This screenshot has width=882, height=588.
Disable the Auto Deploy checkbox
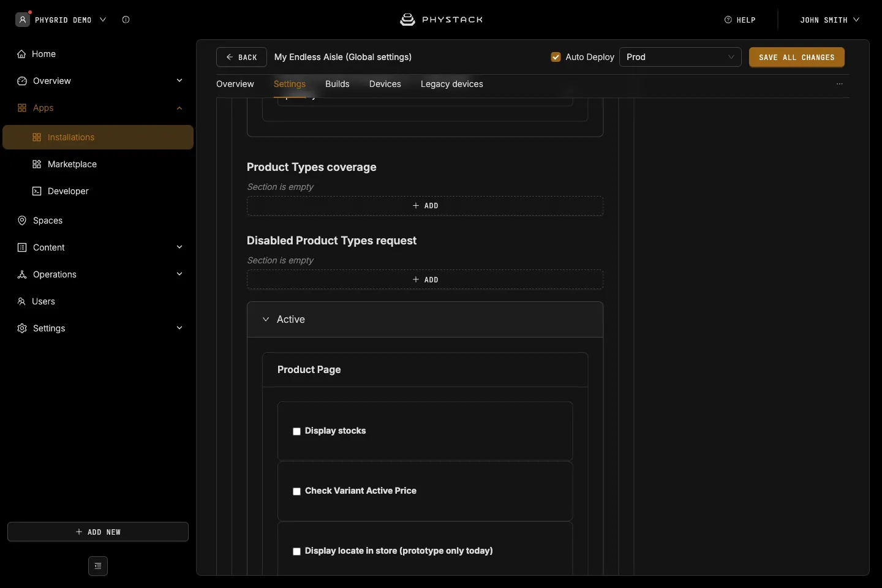coord(556,57)
